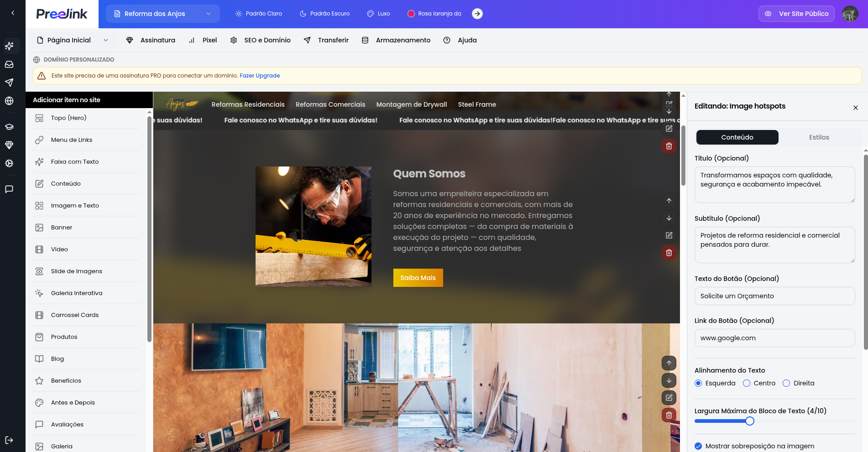
Task: Follow the Fazer Upgrade link
Action: click(x=260, y=76)
